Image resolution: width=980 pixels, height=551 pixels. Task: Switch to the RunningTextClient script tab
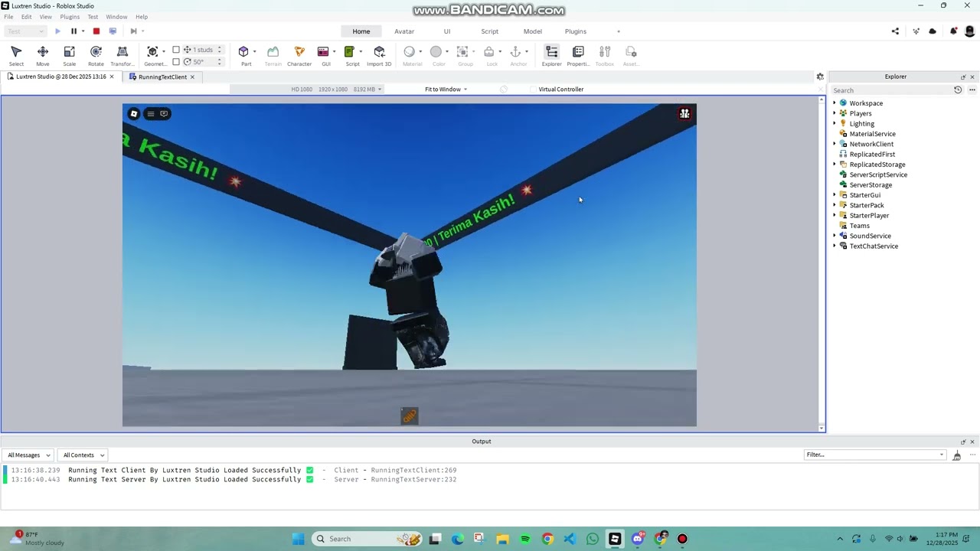click(x=162, y=77)
